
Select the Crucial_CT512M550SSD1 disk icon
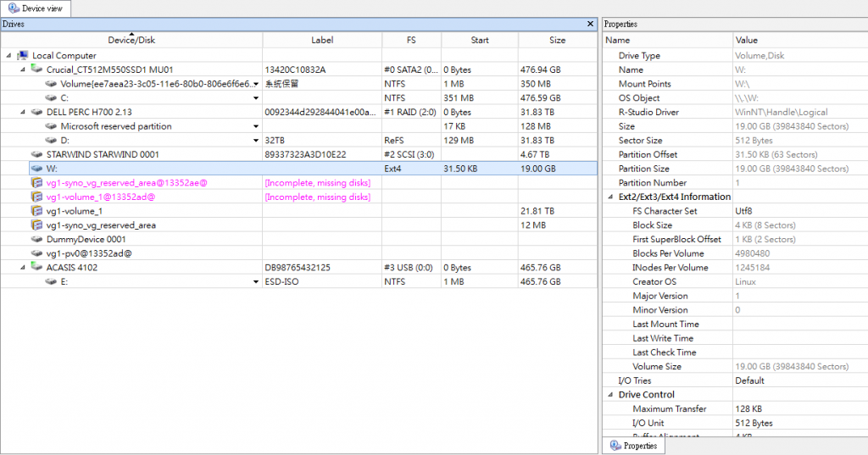click(36, 69)
